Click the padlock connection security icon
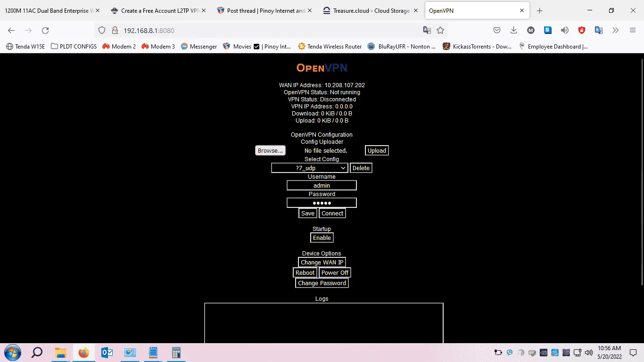 (x=114, y=30)
